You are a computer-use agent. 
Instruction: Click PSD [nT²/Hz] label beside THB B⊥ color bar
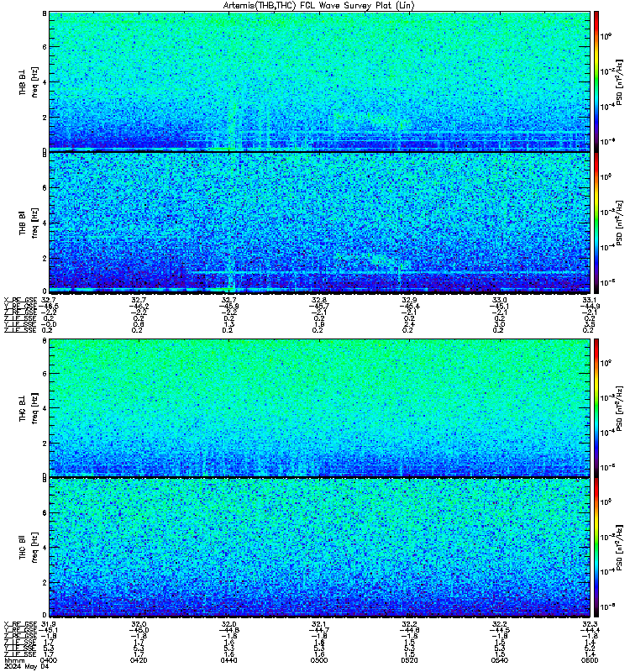click(x=619, y=81)
